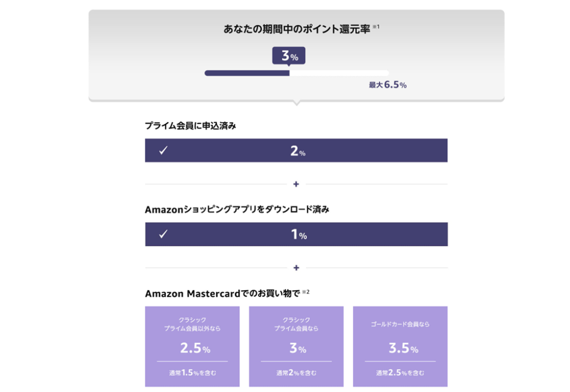Select the クラシック プライム会員以外なら 2.5% card

pyautogui.click(x=192, y=346)
